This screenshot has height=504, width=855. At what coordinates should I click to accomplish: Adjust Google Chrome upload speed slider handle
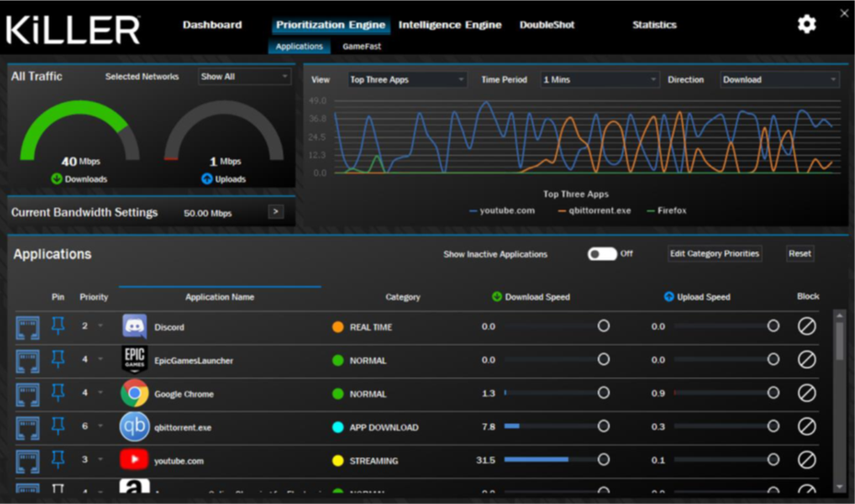pos(773,393)
